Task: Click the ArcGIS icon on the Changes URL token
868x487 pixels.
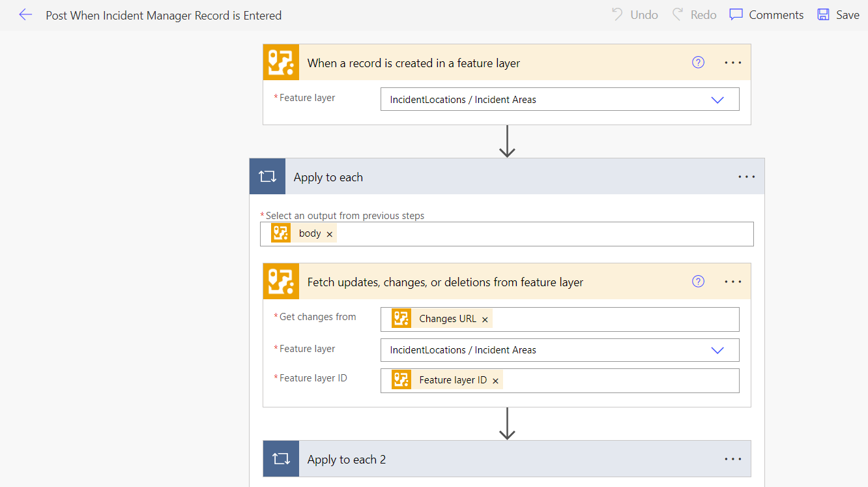Action: [x=401, y=319]
